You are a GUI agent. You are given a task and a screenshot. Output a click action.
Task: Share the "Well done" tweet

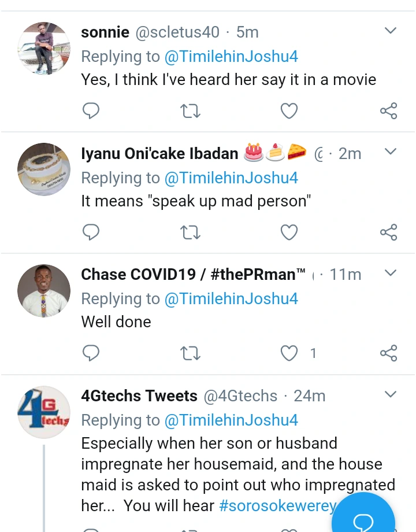388,353
